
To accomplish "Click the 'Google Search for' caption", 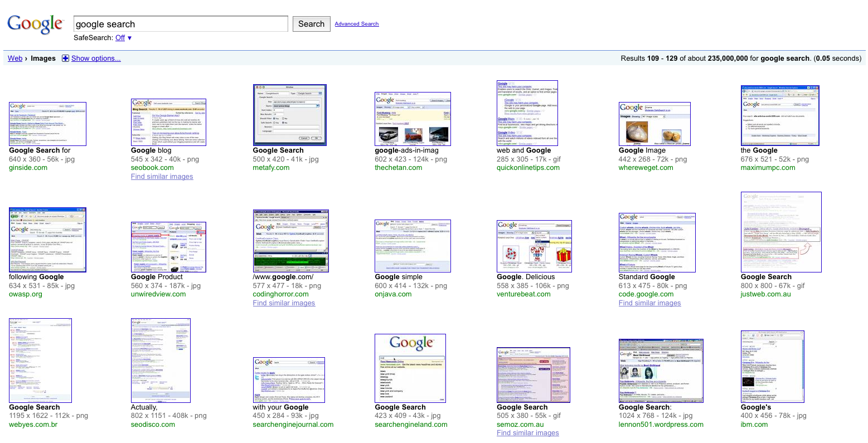I will click(40, 150).
